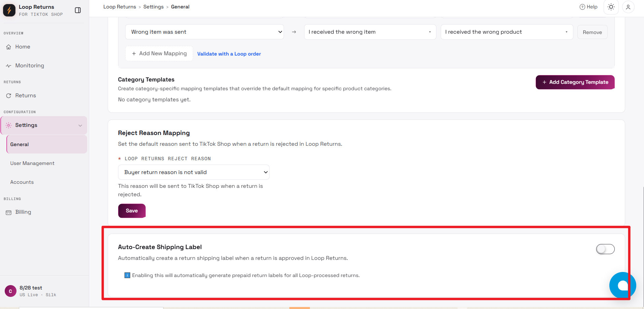644x309 pixels.
Task: Click the 8/28 test account avatar
Action: tap(10, 291)
